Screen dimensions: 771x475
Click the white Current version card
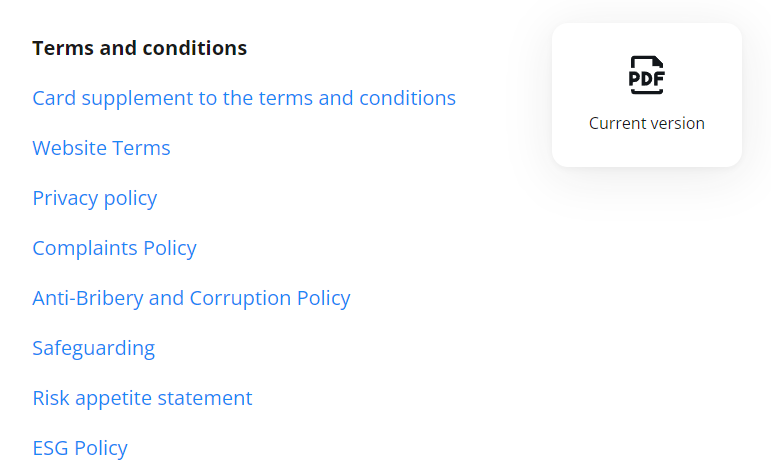coord(646,95)
